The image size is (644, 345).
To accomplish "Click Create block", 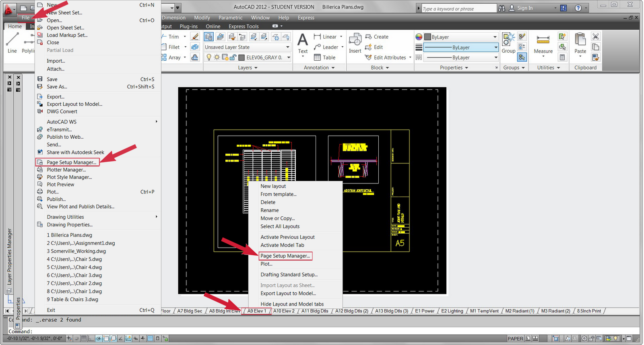I will [377, 37].
